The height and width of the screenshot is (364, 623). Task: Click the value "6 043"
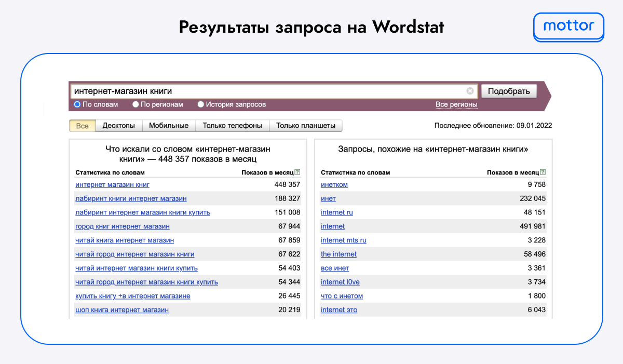tap(537, 310)
